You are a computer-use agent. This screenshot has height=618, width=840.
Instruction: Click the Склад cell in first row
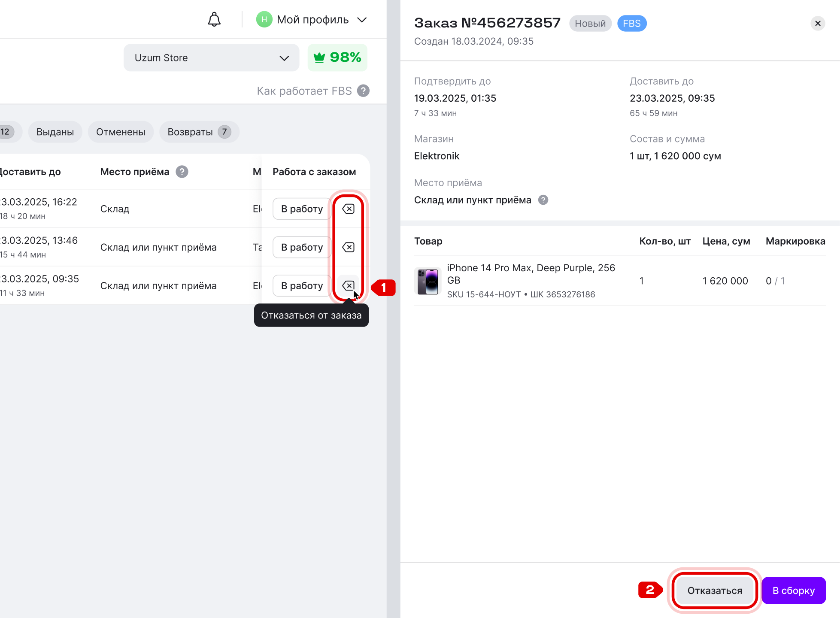click(115, 209)
